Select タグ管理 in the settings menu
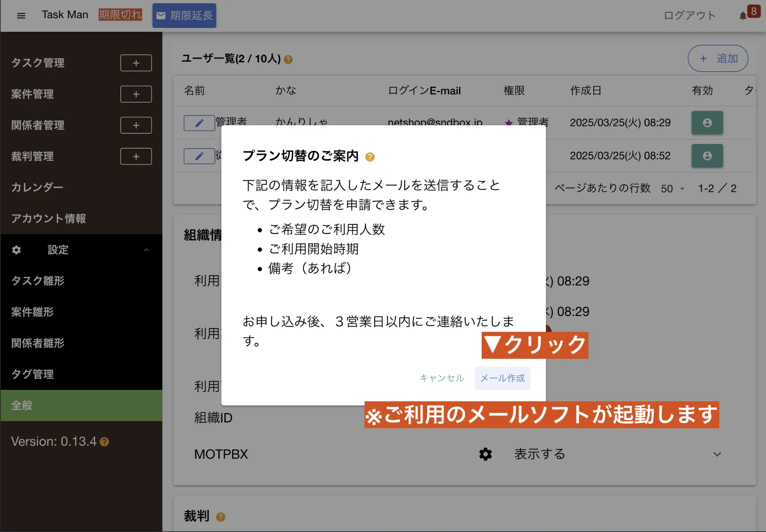The height and width of the screenshot is (532, 766). pos(33,374)
